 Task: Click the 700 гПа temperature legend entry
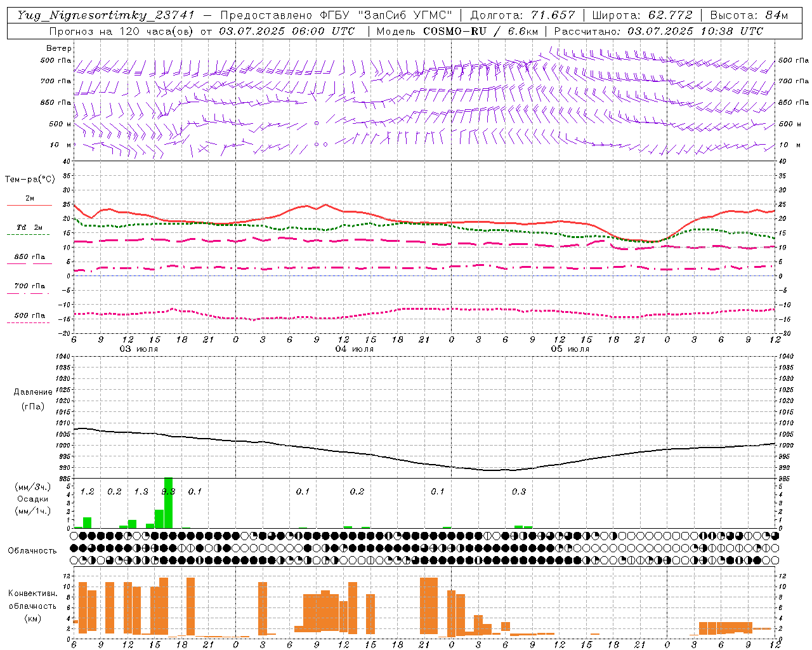coord(30,286)
